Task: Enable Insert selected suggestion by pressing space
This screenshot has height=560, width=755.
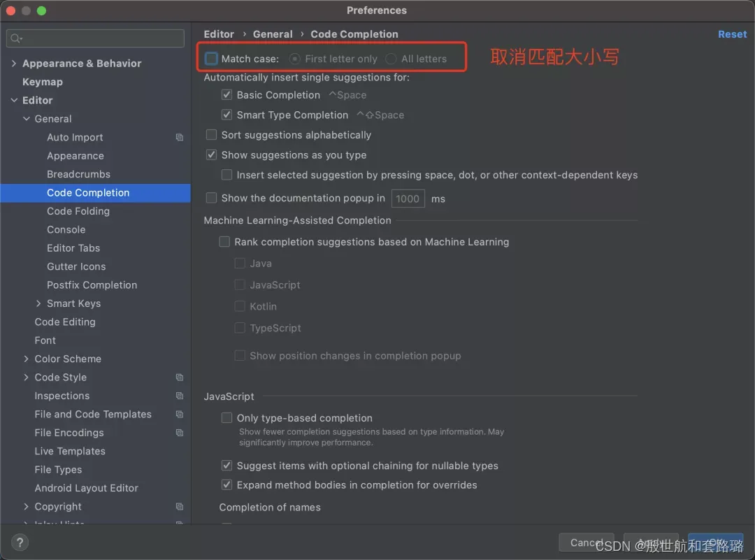Action: [226, 175]
